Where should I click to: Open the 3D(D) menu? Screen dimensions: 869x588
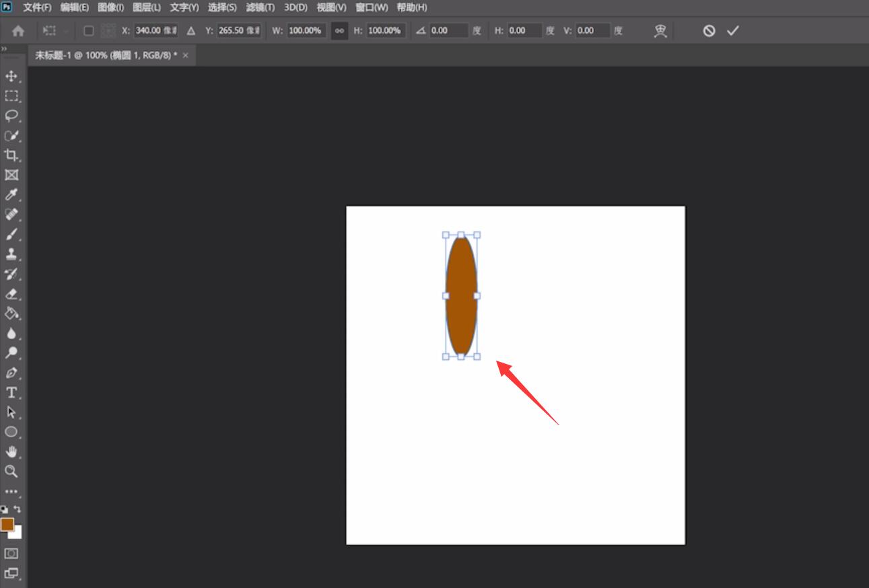[x=296, y=7]
